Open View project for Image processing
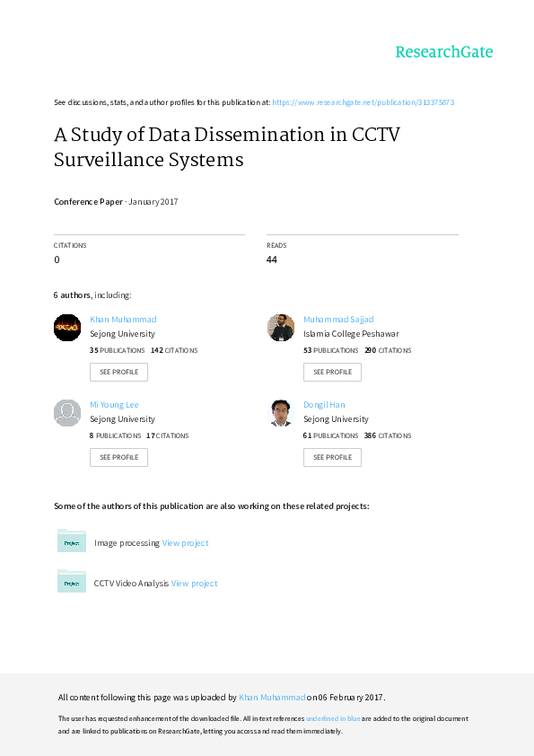The image size is (534, 756). click(186, 542)
